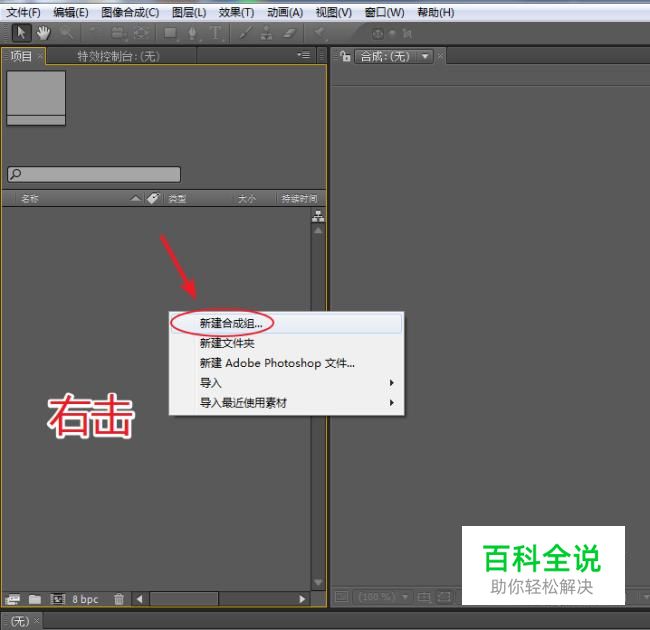This screenshot has width=650, height=630.
Task: Expand the 导入最近使用素材 submenu arrow
Action: pos(391,402)
